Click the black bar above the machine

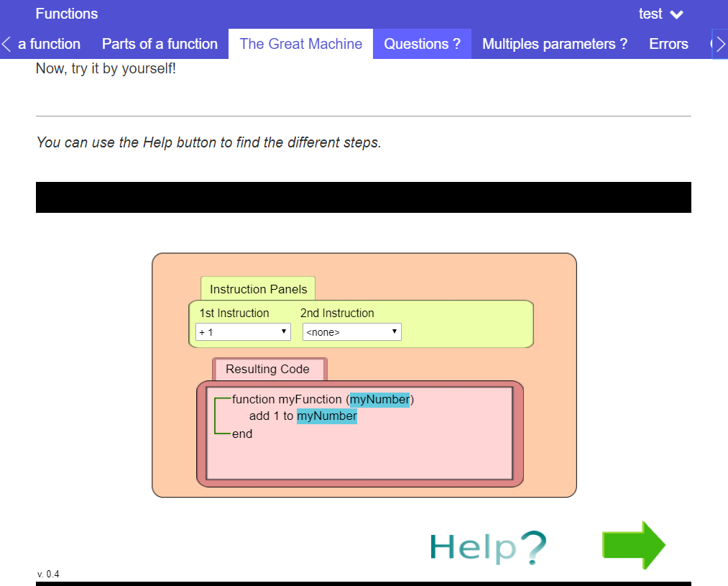(363, 197)
